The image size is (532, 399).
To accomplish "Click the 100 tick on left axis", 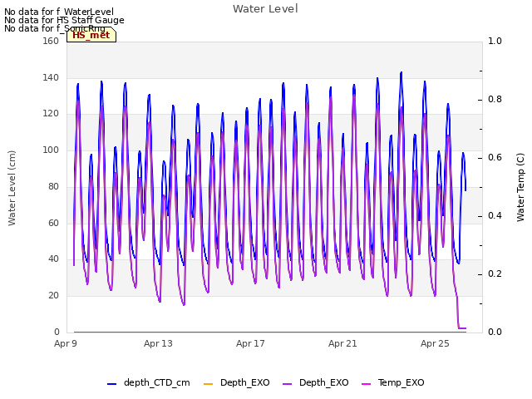I will pos(51,150).
